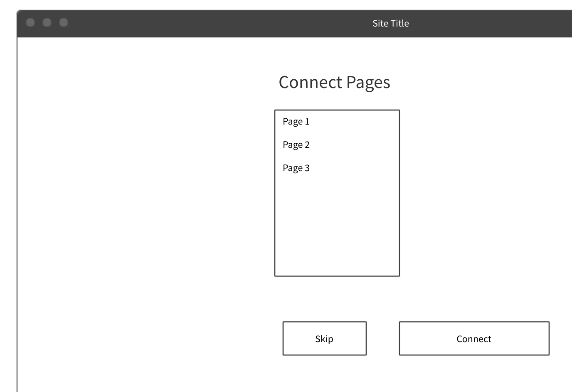
Task: Click the green window control dot
Action: pyautogui.click(x=63, y=23)
